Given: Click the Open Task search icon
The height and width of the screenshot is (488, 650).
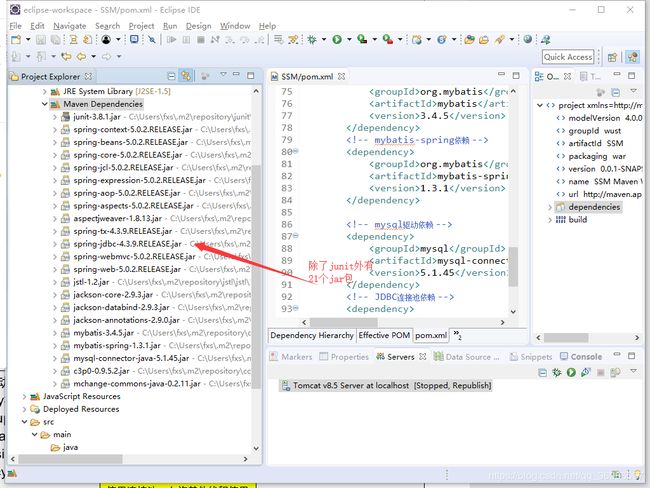Looking at the screenshot, I should pos(483,40).
